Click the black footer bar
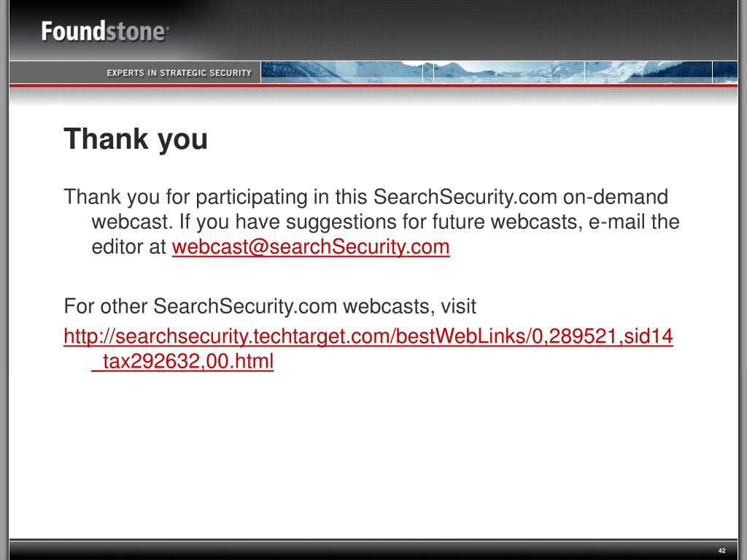The image size is (747, 560). pos(373,550)
